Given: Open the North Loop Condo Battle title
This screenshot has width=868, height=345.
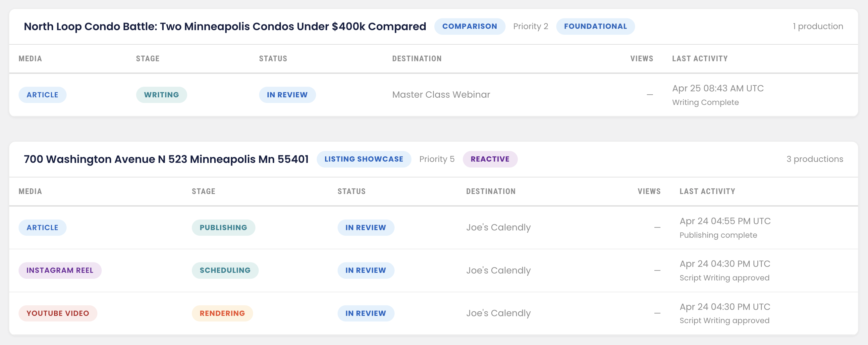Looking at the screenshot, I should [x=225, y=26].
